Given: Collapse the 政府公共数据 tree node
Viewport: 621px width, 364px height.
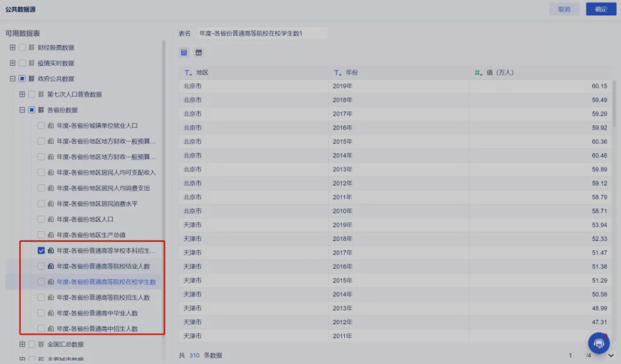Looking at the screenshot, I should coord(13,79).
